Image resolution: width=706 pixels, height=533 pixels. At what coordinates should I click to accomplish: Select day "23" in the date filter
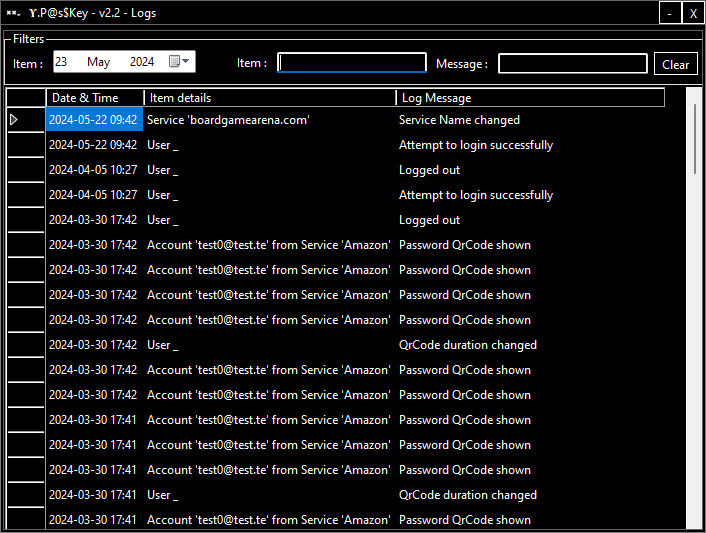62,62
